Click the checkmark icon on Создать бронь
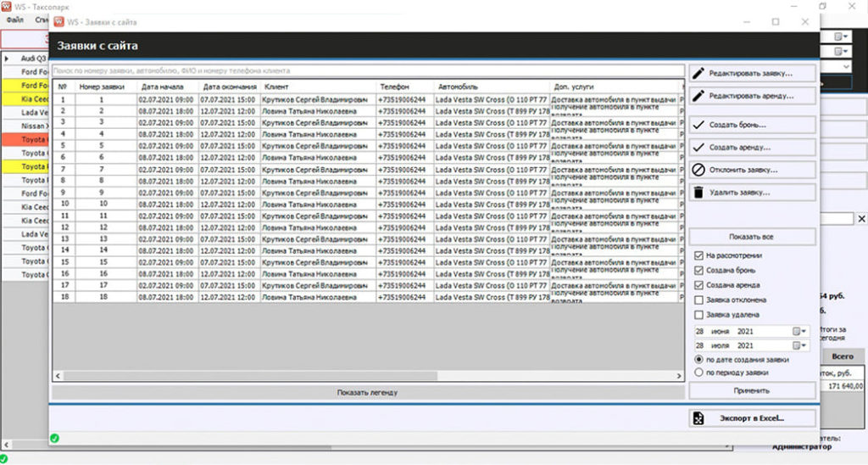The height and width of the screenshot is (465, 868). click(x=698, y=125)
